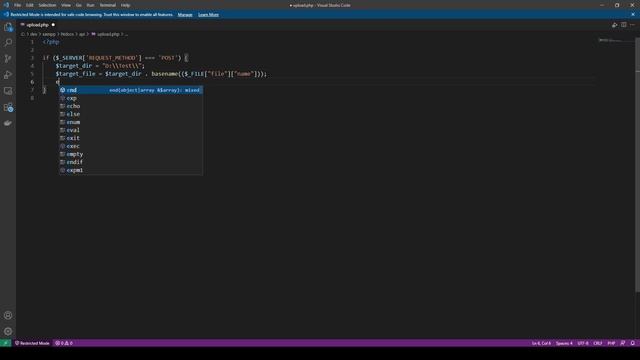Open the Extensions view
640x360 pixels.
pos(8,107)
